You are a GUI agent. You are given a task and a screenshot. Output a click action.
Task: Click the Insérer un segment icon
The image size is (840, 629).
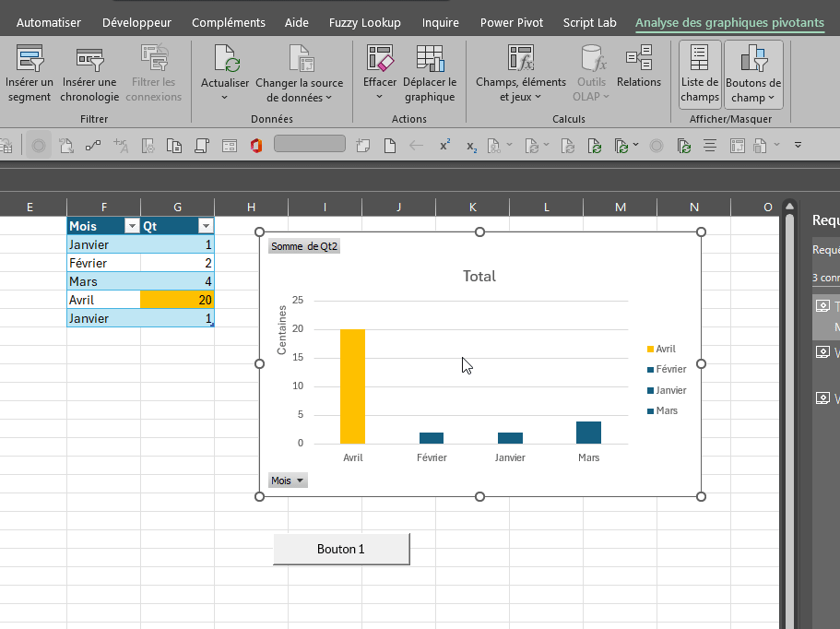click(29, 58)
